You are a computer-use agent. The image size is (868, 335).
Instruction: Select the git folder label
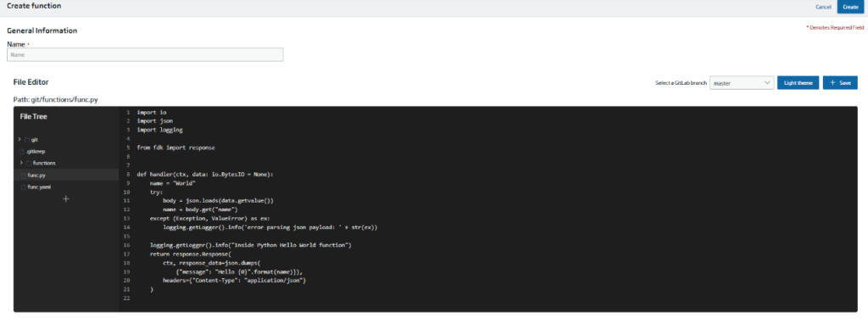coord(34,140)
